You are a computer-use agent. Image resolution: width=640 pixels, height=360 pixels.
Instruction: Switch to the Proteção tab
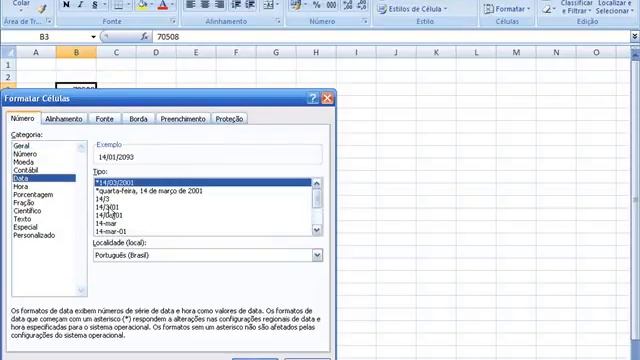(229, 119)
